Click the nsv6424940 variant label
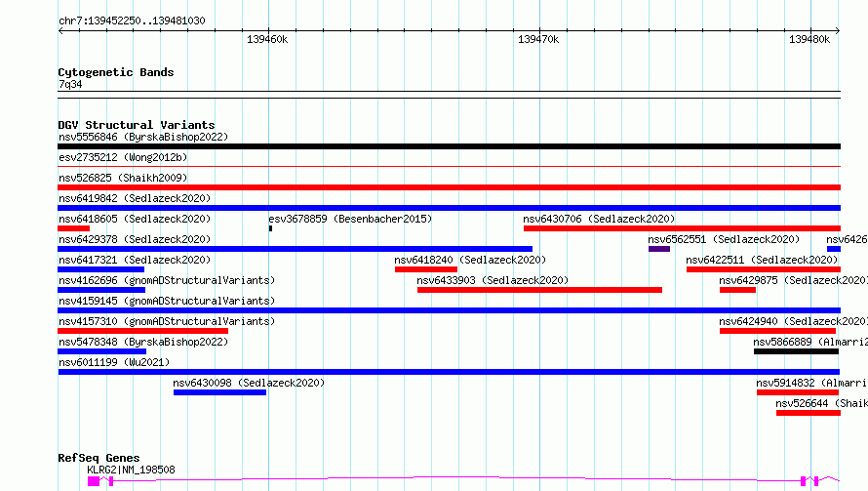 tap(793, 321)
